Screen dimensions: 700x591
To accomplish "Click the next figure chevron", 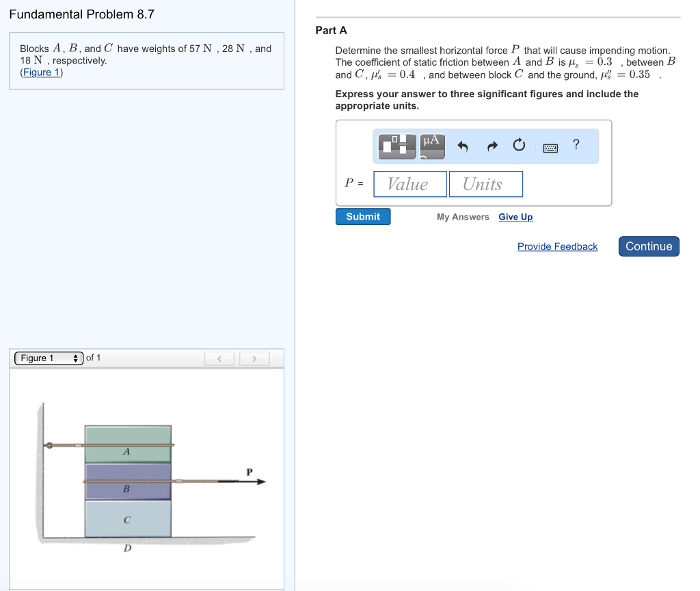I will coord(254,358).
